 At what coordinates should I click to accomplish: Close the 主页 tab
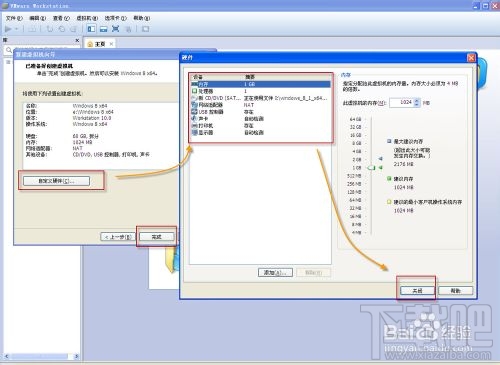[111, 44]
